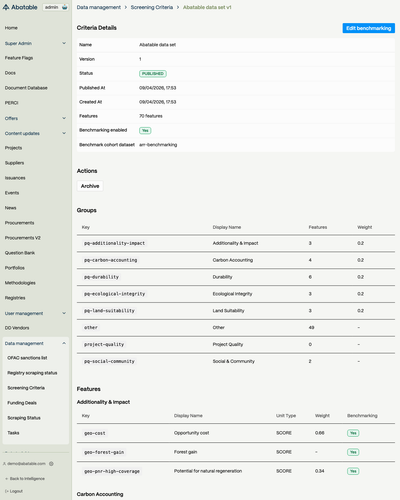Viewport: 400px width, 500px height.
Task: Click the geo-forest-gain benchmarking Yes badge
Action: [x=353, y=452]
